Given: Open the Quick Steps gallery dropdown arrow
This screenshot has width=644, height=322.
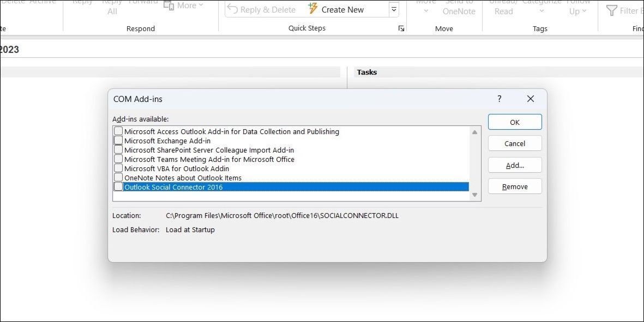Looking at the screenshot, I should tap(394, 9).
